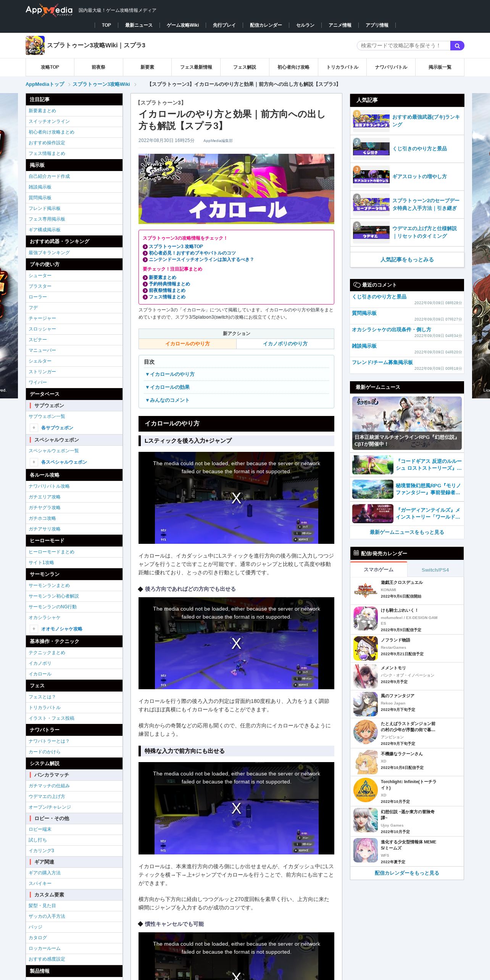The width and height of the screenshot is (490, 980).
Task: Open the MEME S/ミームズ app icon
Action: pyautogui.click(x=366, y=850)
